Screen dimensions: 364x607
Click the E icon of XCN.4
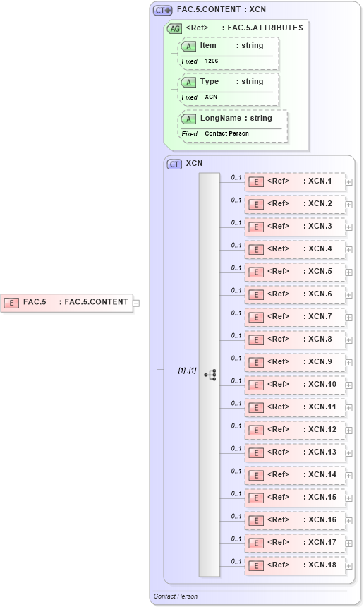coord(256,250)
